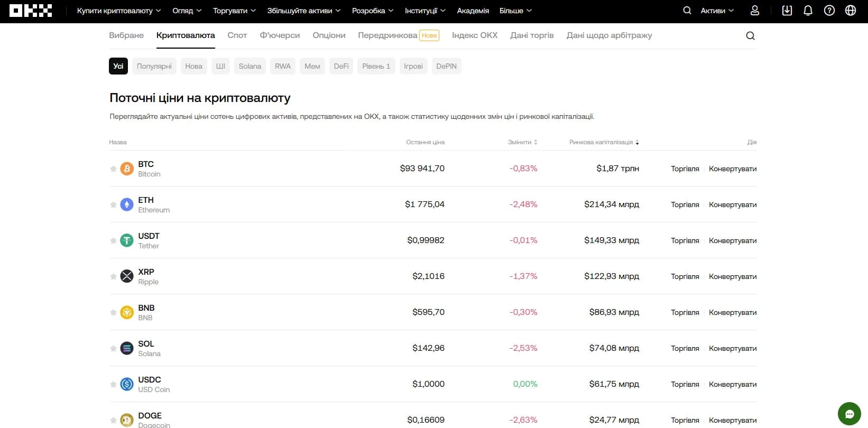Add SOL to favorites with star
This screenshot has width=868, height=428.
click(x=113, y=348)
